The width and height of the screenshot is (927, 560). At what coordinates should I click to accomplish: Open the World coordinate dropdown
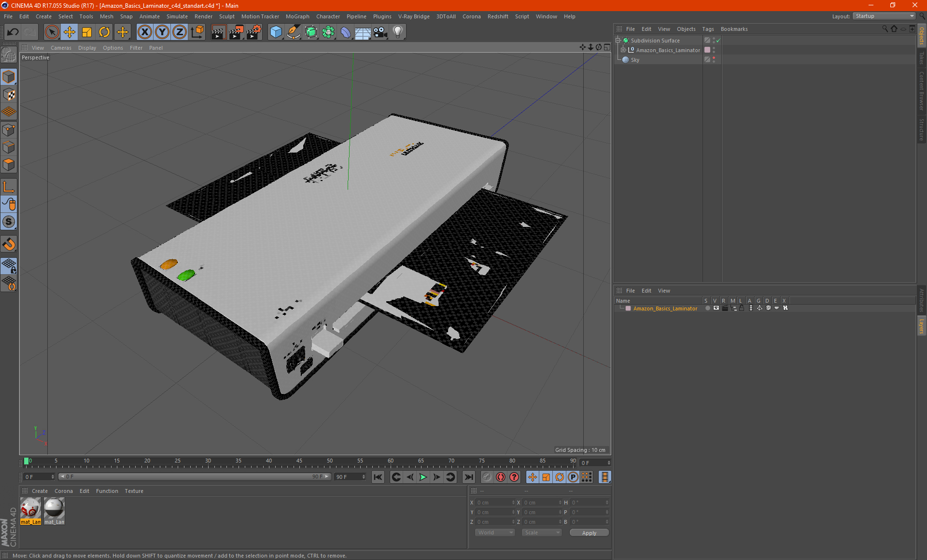pyautogui.click(x=495, y=532)
